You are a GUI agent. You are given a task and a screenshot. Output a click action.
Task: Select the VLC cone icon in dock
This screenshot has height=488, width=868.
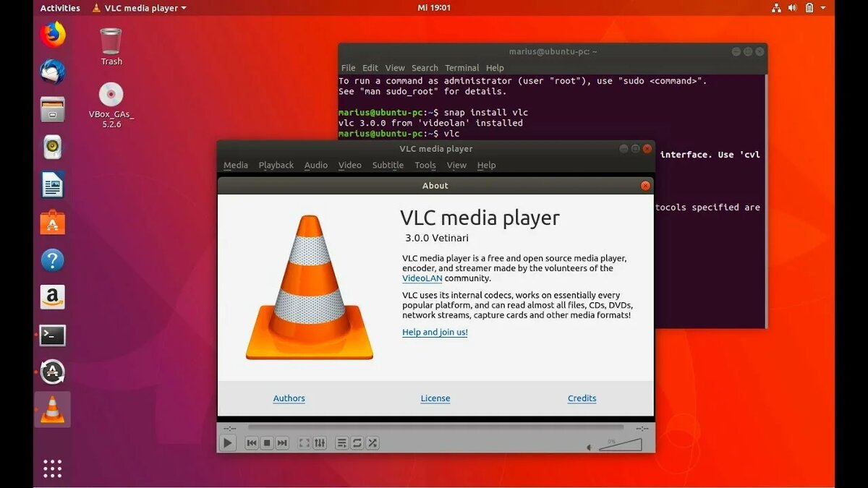pos(52,409)
